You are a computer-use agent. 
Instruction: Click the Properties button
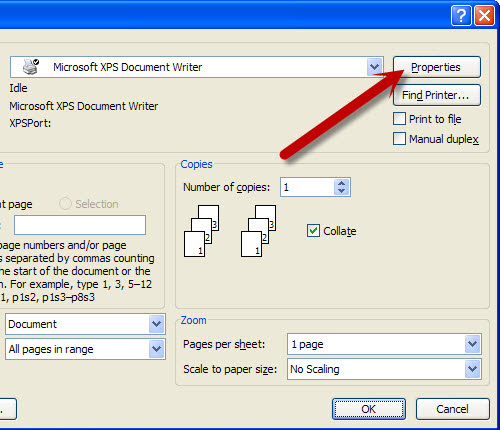pos(437,67)
